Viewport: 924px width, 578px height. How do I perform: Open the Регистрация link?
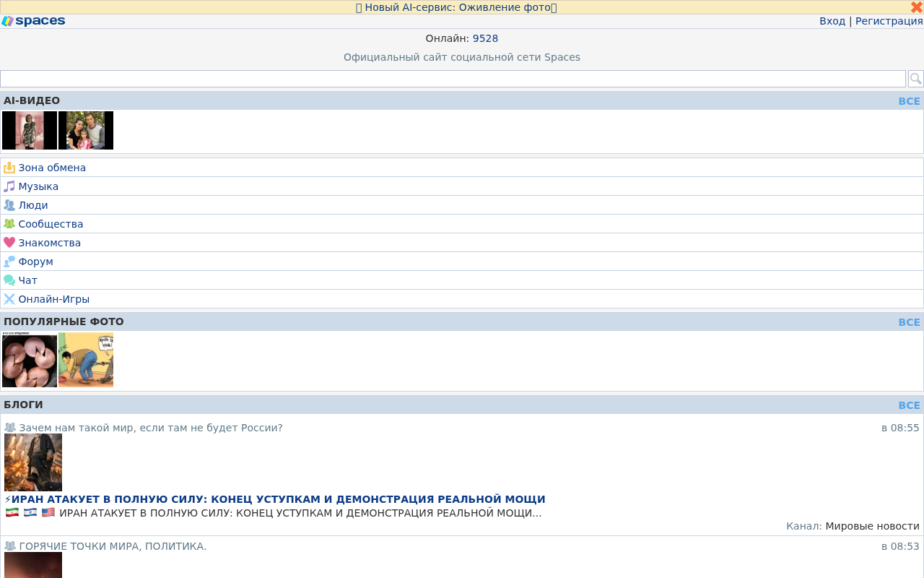point(889,21)
